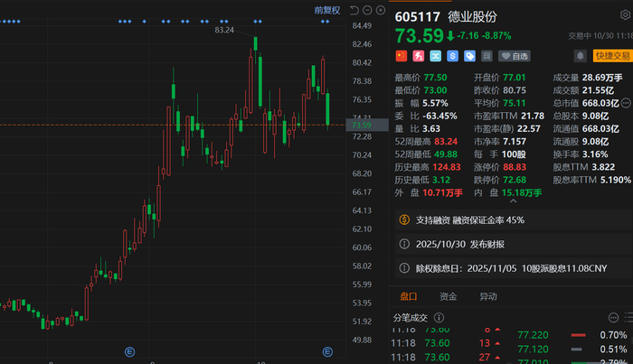Show info for 分笔成交 section
Viewport: 633px width, 364px height.
(439, 318)
